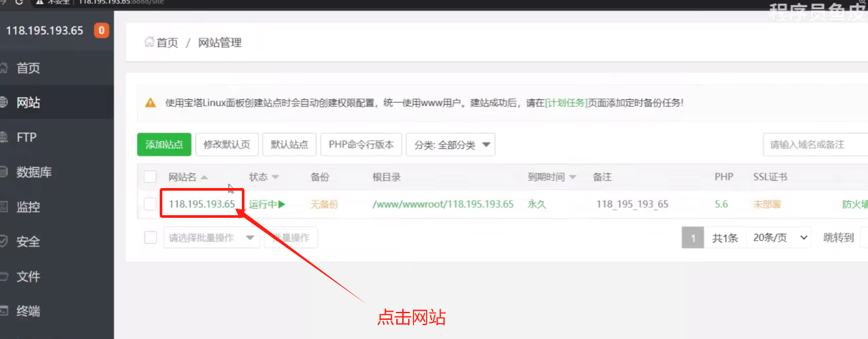Open the FTP sidebar section
868x339 pixels.
(x=27, y=138)
